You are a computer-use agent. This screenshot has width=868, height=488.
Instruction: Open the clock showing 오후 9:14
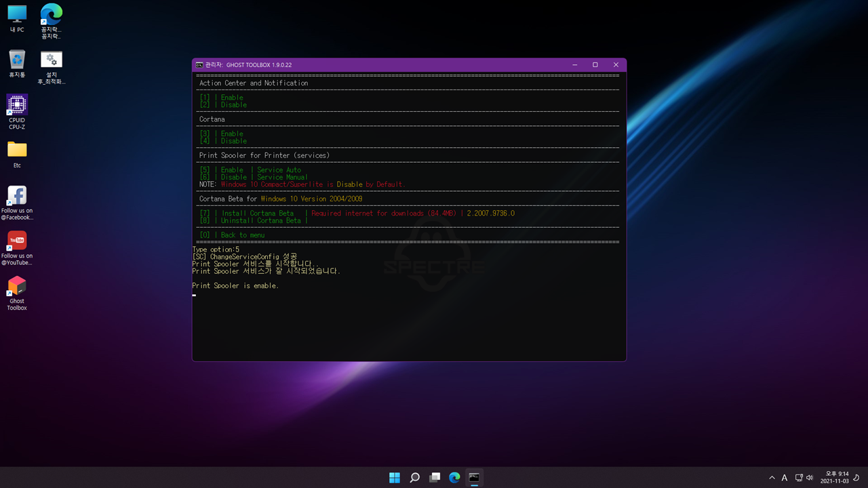[x=835, y=477]
